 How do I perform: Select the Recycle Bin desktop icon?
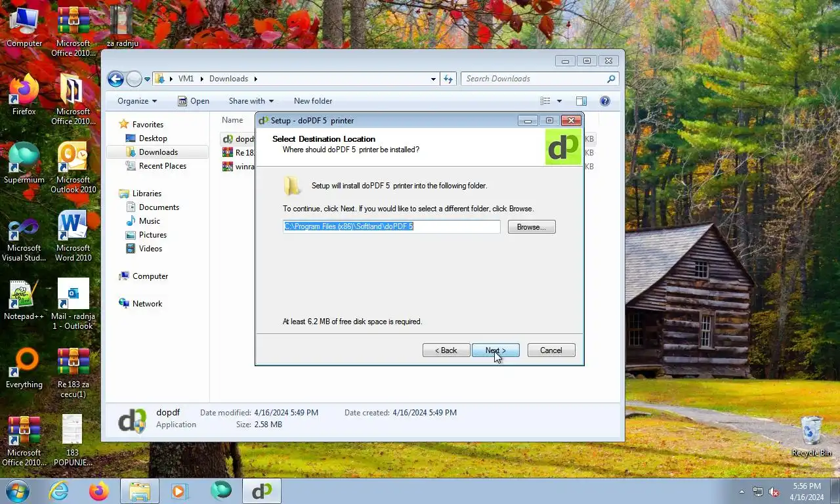[x=812, y=436]
